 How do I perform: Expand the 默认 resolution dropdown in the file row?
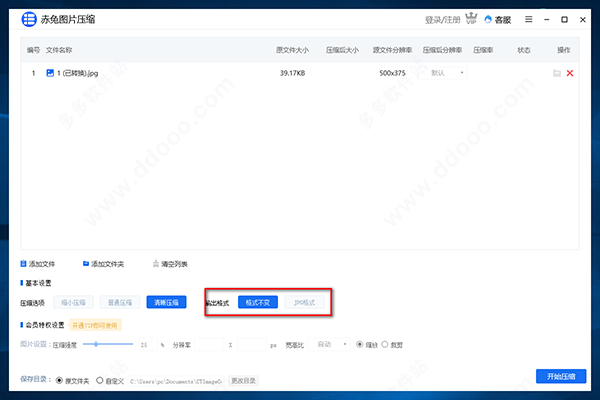(x=443, y=73)
